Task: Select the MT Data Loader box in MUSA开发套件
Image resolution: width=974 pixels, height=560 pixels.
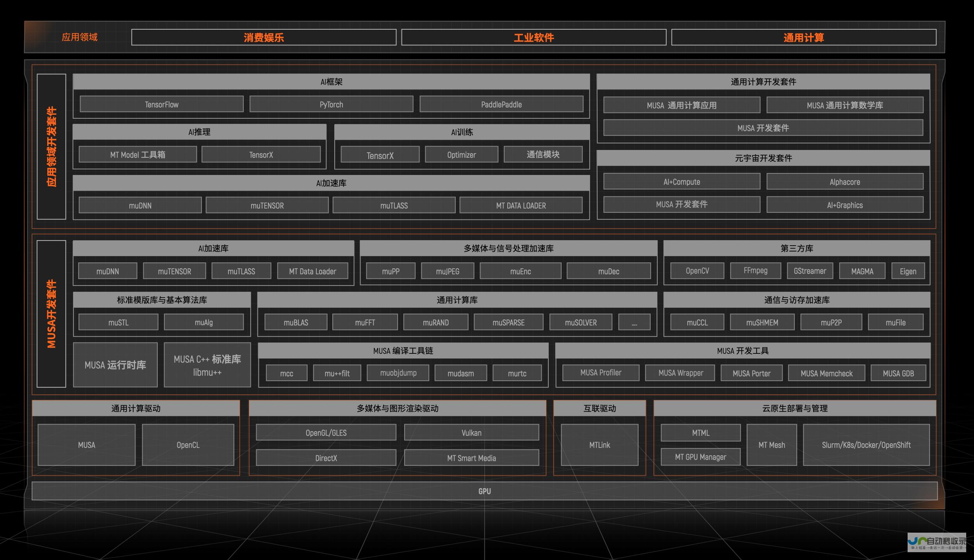Action: click(312, 271)
